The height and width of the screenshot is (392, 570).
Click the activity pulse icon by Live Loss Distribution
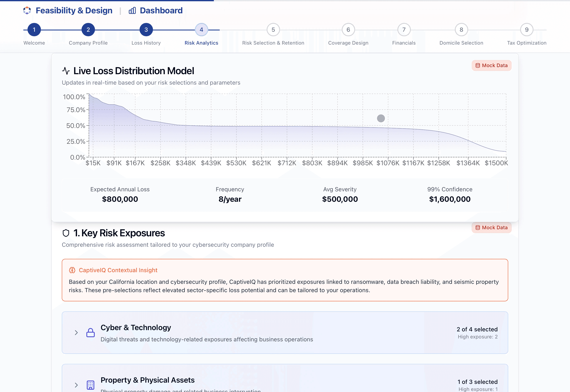point(66,71)
